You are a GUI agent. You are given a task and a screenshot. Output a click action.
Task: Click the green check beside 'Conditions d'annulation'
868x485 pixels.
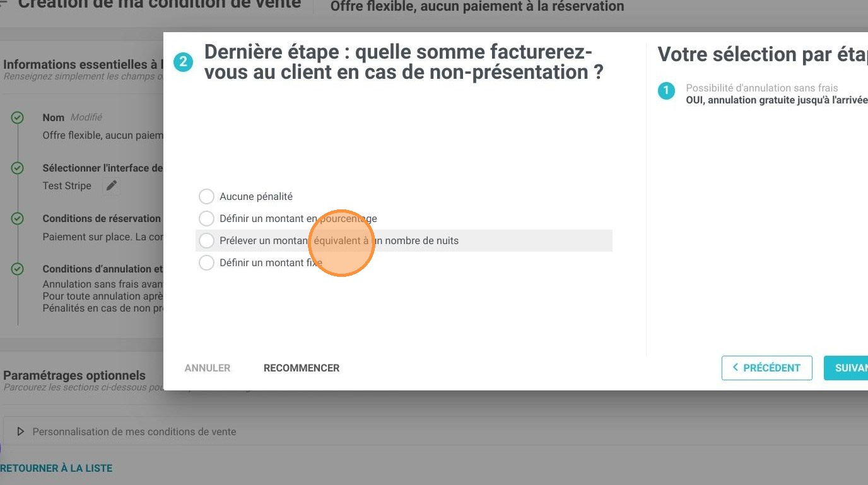point(18,269)
